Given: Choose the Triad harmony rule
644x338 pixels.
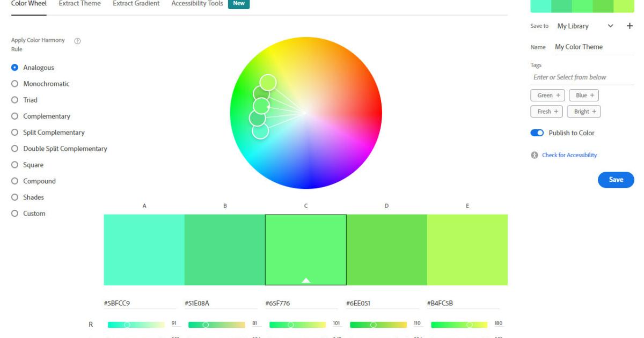Looking at the screenshot, I should click(24, 100).
